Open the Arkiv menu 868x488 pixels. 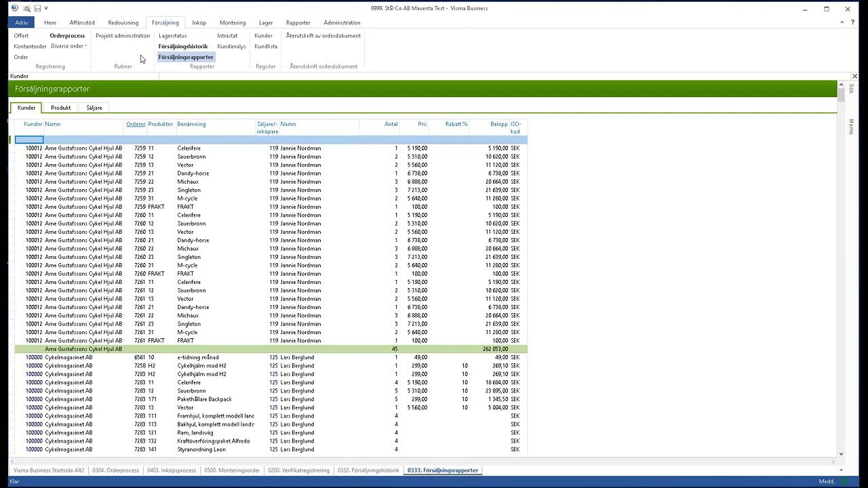point(22,22)
